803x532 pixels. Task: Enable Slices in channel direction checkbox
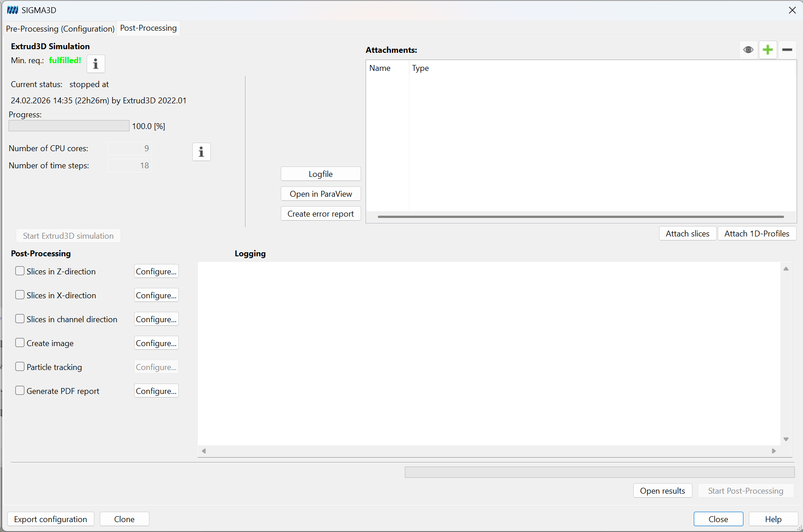pyautogui.click(x=20, y=319)
